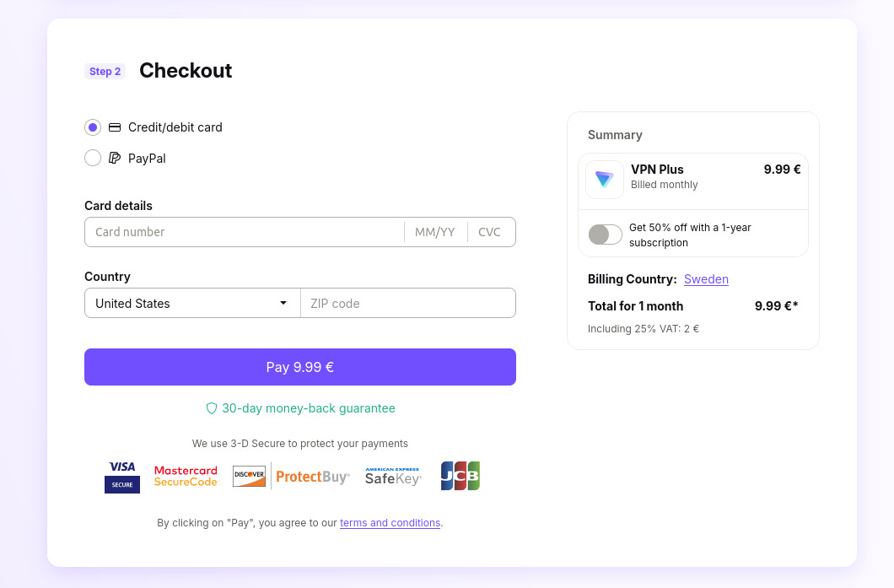894x588 pixels.
Task: Click the American Express SafeKey logo
Action: point(392,477)
